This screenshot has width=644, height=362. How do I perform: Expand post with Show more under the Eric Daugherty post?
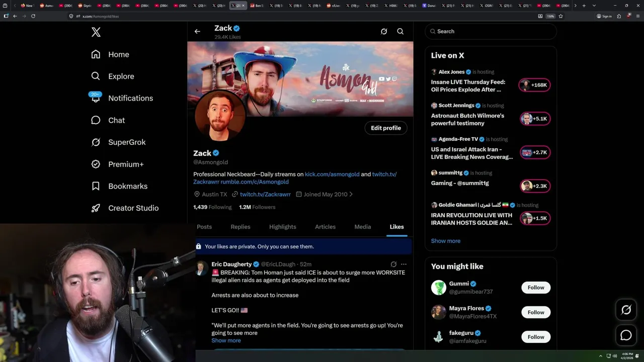coord(226,340)
